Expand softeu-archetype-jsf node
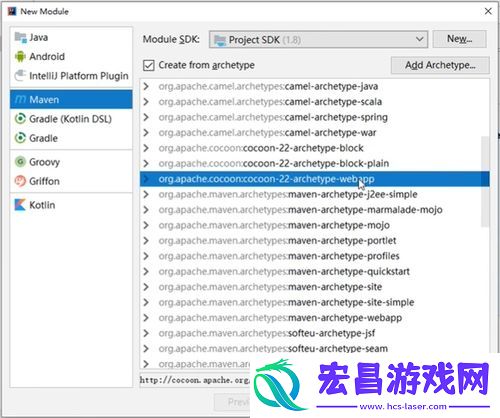 [x=146, y=333]
